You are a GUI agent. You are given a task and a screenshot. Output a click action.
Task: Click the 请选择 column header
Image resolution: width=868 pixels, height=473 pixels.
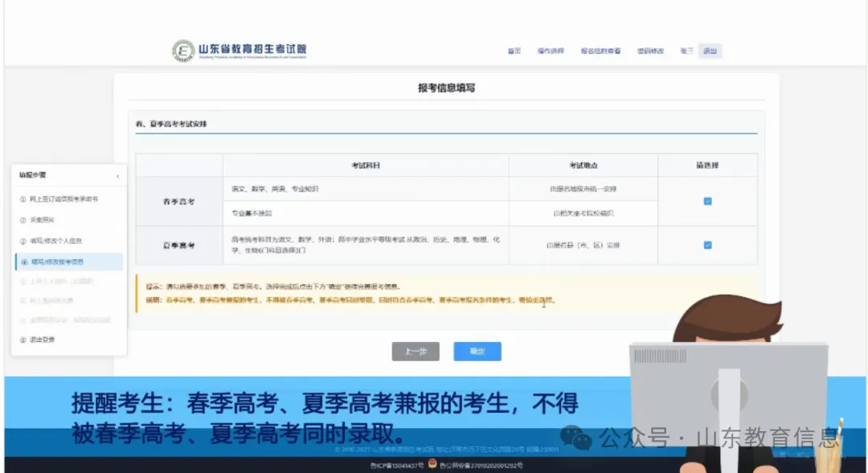tap(707, 166)
